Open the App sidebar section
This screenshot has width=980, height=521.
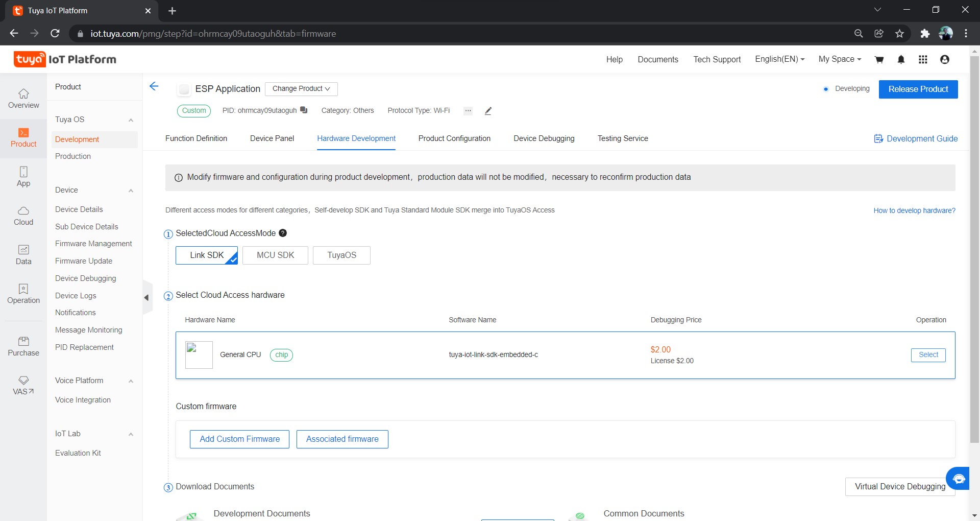[x=23, y=177]
